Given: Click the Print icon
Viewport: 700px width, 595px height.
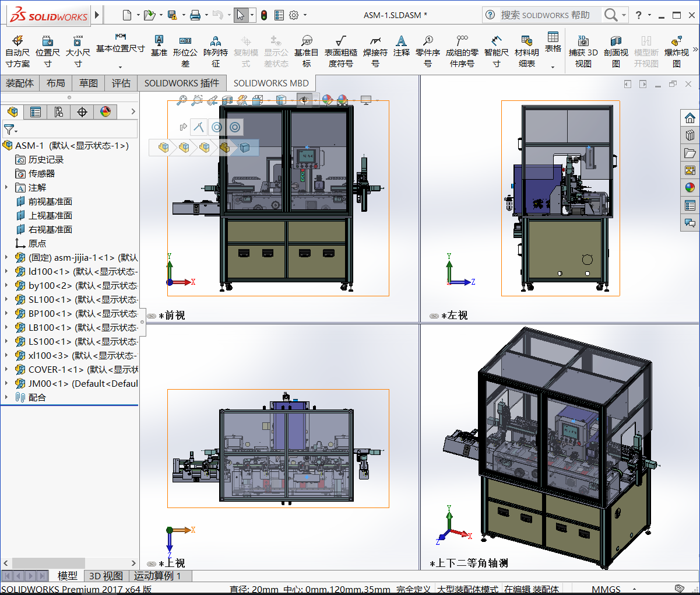Looking at the screenshot, I should [x=195, y=15].
